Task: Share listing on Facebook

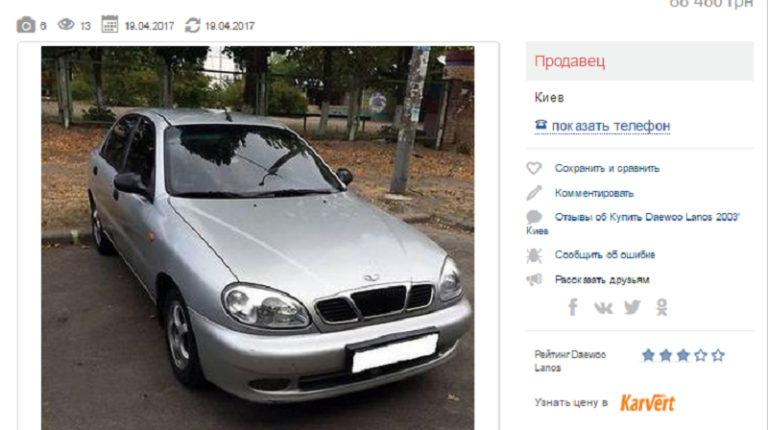Action: pos(573,307)
